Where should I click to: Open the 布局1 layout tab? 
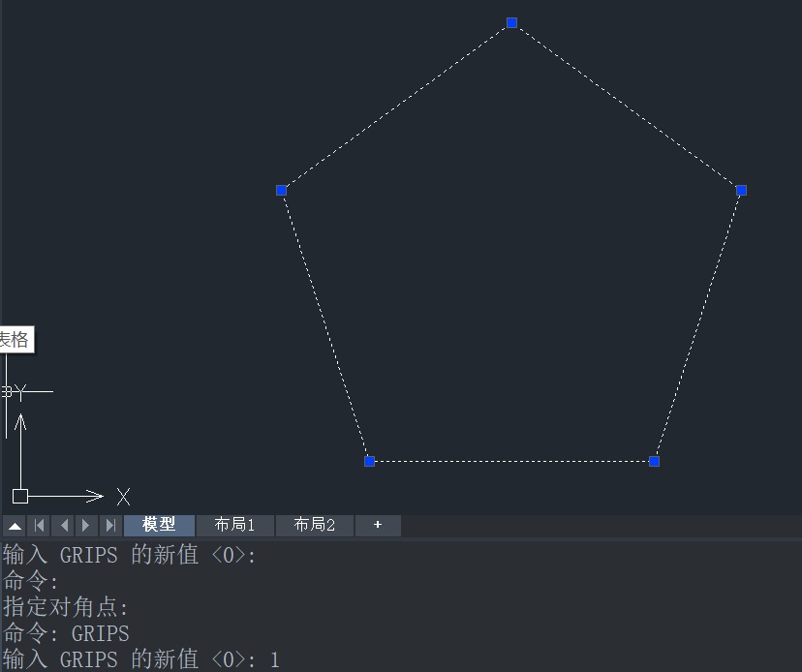point(234,525)
